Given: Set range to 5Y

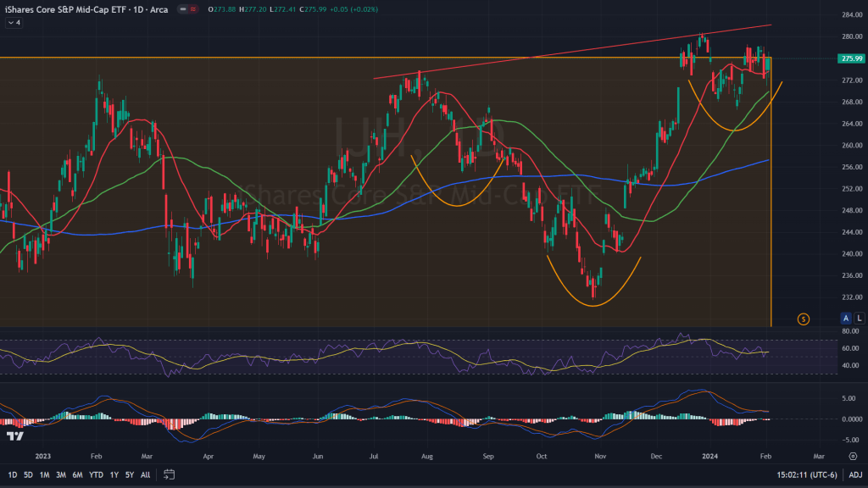Looking at the screenshot, I should click(x=130, y=474).
